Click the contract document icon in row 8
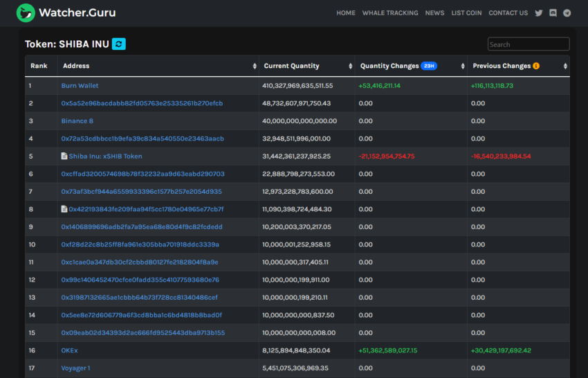Image resolution: width=588 pixels, height=378 pixels. (64, 209)
